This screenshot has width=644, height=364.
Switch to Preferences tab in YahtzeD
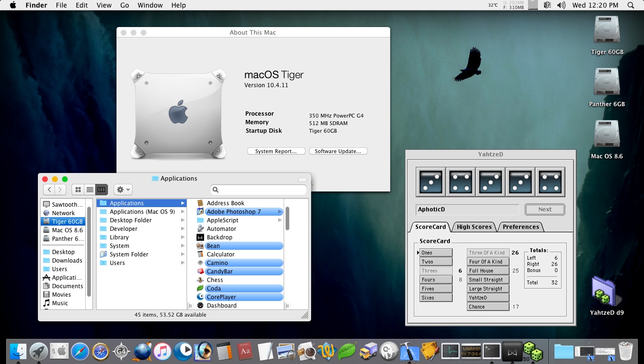coord(521,227)
